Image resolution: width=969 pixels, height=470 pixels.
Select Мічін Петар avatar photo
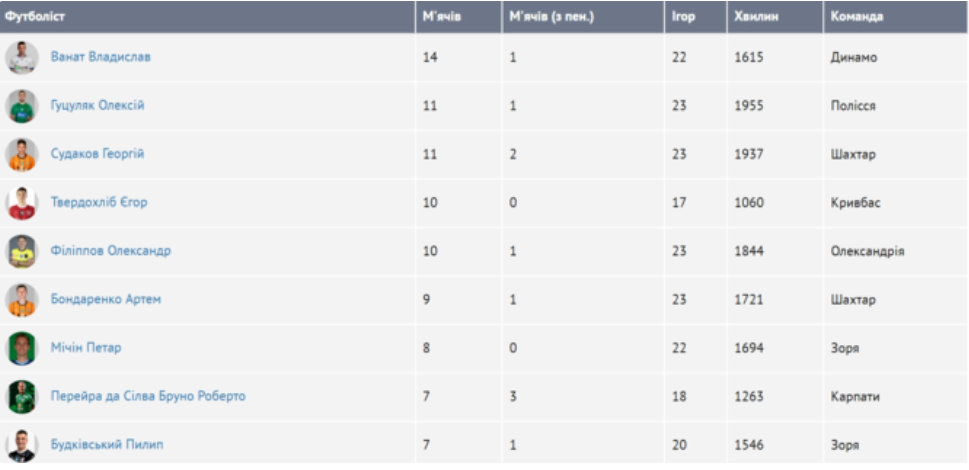pyautogui.click(x=22, y=348)
